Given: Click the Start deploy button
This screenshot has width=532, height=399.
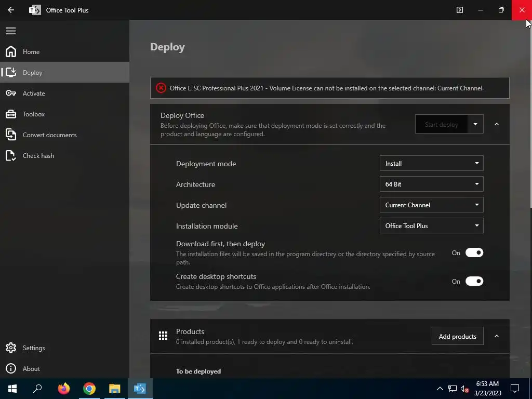Looking at the screenshot, I should [x=442, y=124].
